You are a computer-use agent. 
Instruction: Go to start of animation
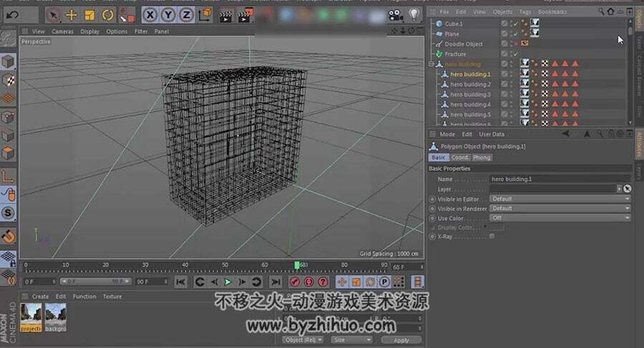(x=180, y=282)
